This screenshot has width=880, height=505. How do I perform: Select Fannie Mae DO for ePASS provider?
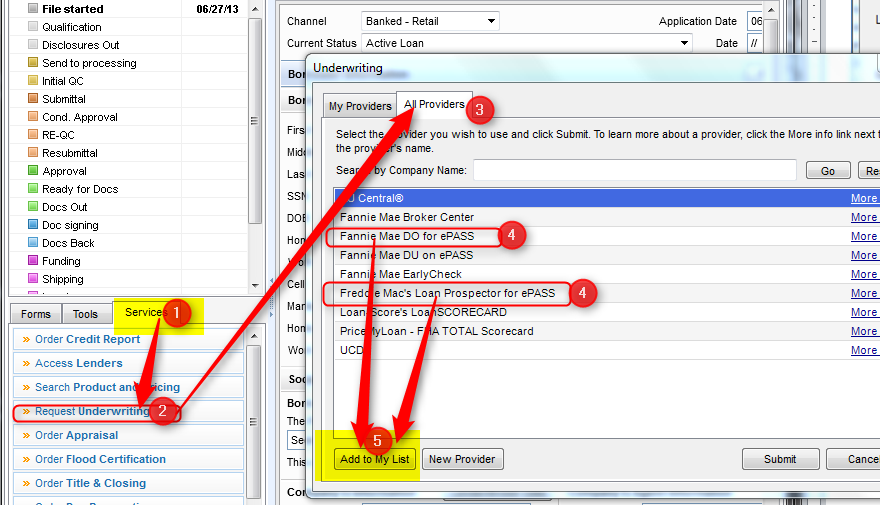click(x=607, y=236)
